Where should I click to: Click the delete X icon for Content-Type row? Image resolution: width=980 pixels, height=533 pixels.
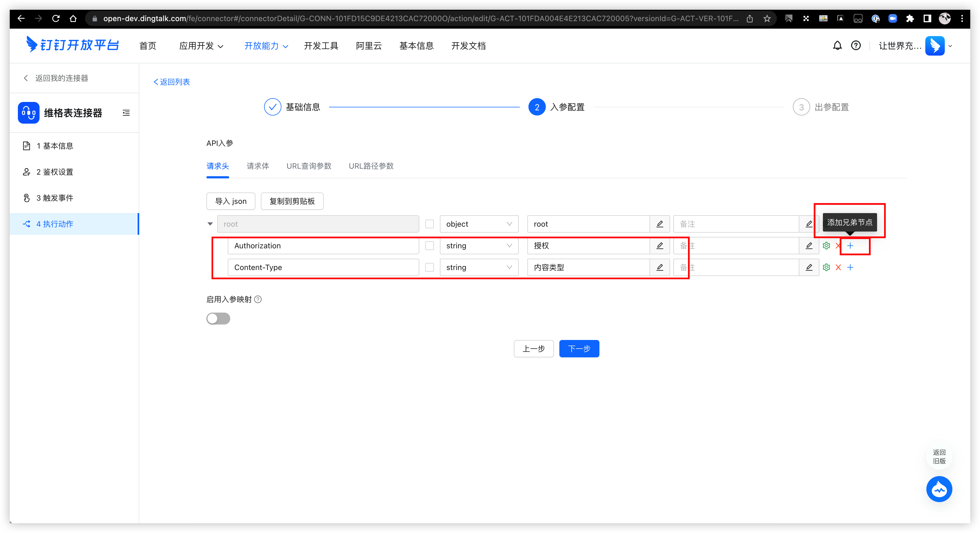coord(838,267)
